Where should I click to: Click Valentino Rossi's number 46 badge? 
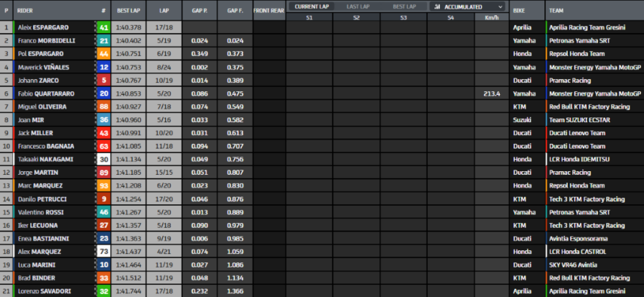103,213
